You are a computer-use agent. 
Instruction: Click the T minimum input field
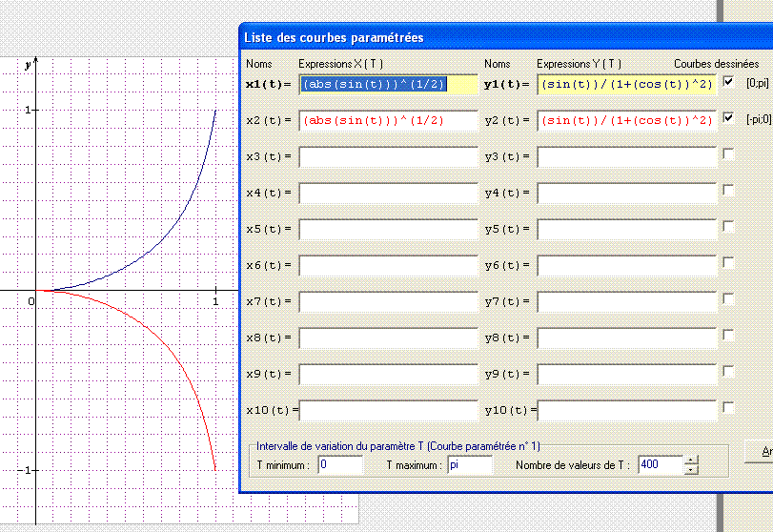click(x=340, y=465)
